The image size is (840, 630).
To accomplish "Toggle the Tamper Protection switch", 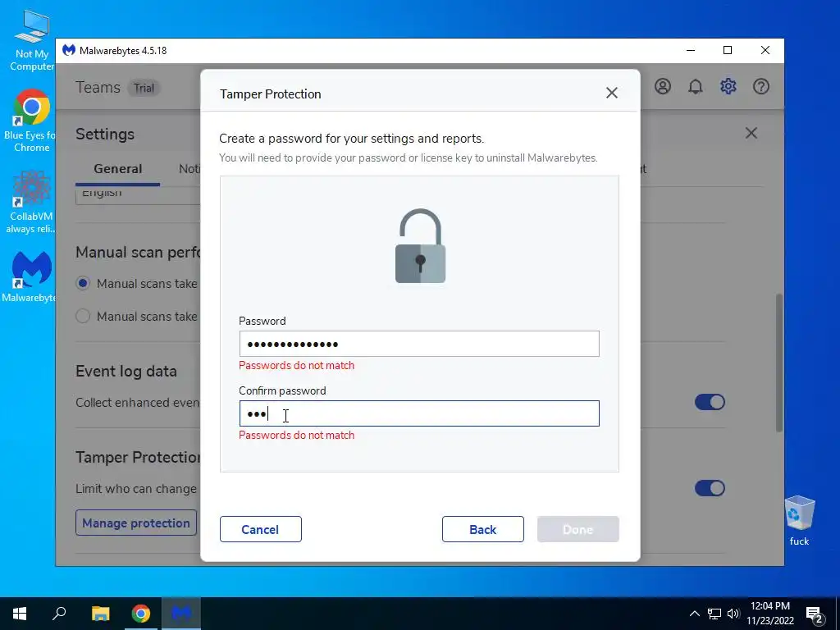I will pos(710,488).
